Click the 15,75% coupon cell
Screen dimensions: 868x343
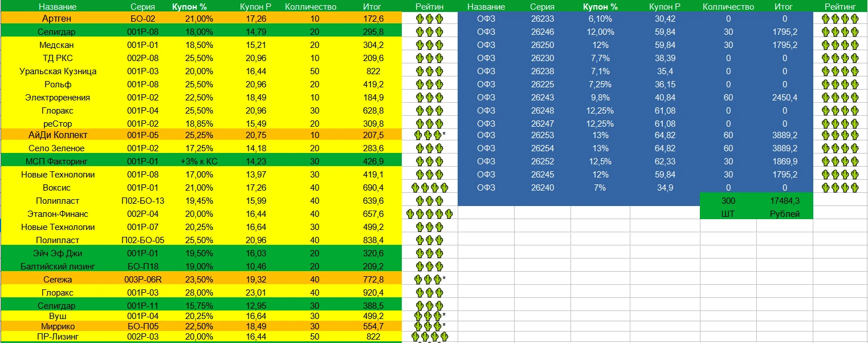click(198, 306)
